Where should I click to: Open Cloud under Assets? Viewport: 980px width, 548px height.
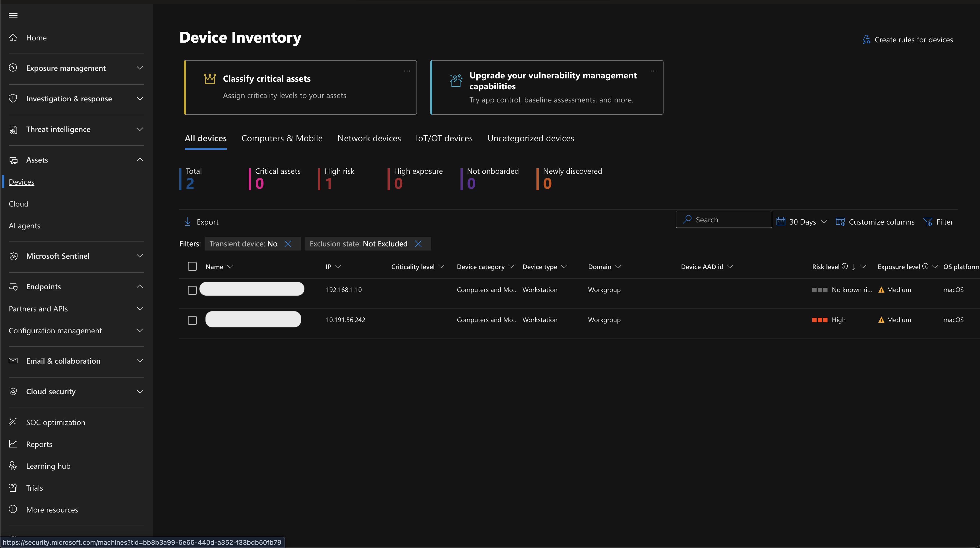click(x=19, y=204)
